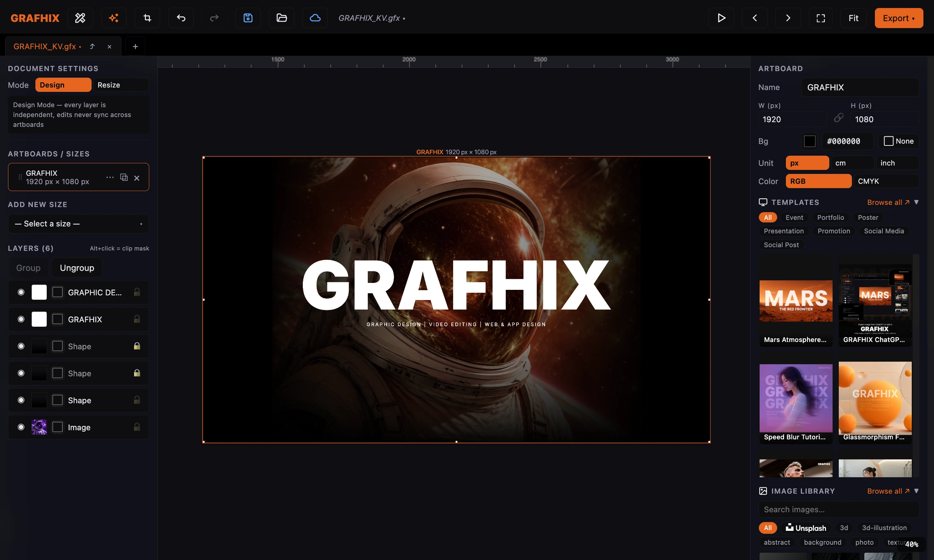This screenshot has height=560, width=934.
Task: Switch to Resize mode
Action: point(121,85)
